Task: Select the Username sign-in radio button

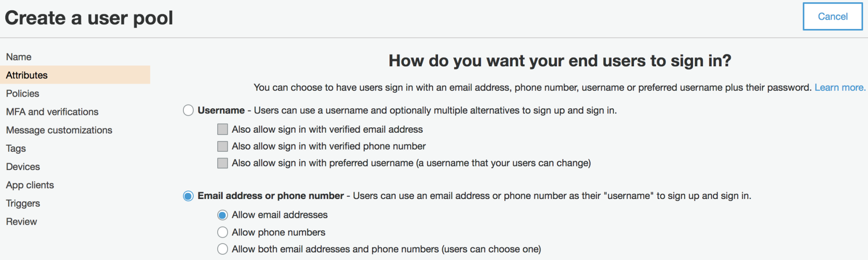Action: pyautogui.click(x=188, y=110)
